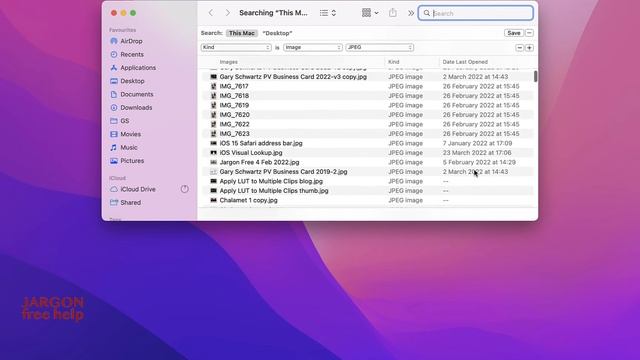Open the list view switcher

328,13
